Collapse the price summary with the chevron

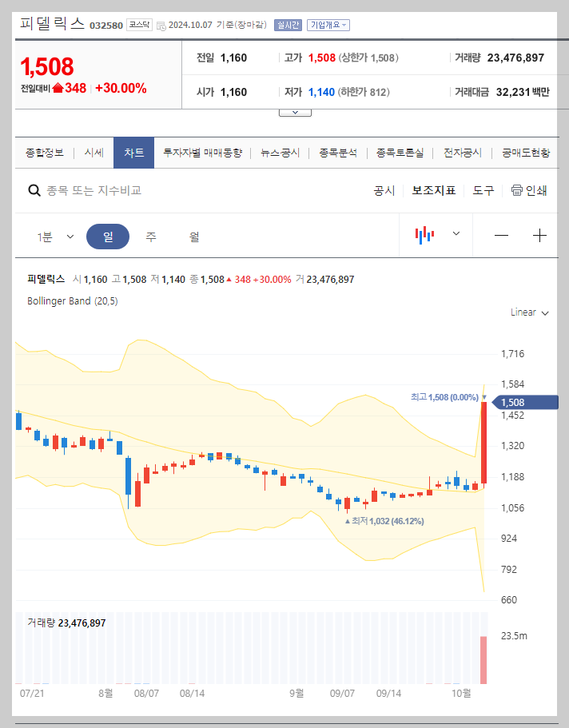tap(295, 112)
